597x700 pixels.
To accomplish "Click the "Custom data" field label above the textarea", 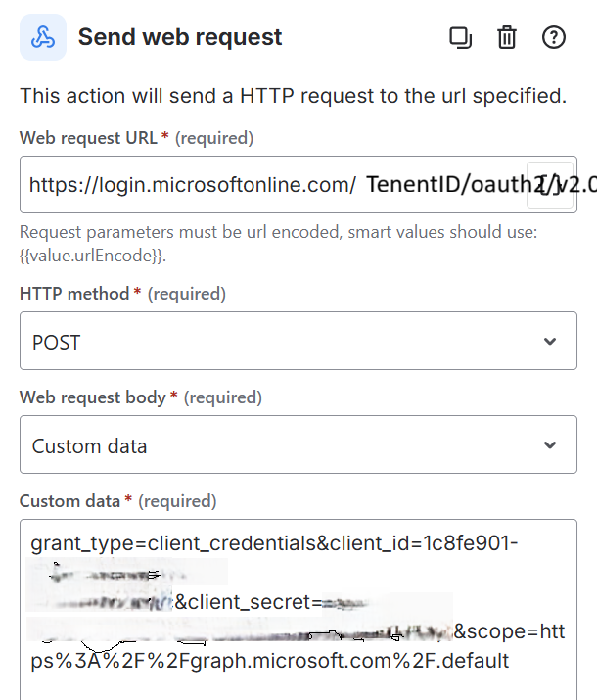I will (x=70, y=501).
